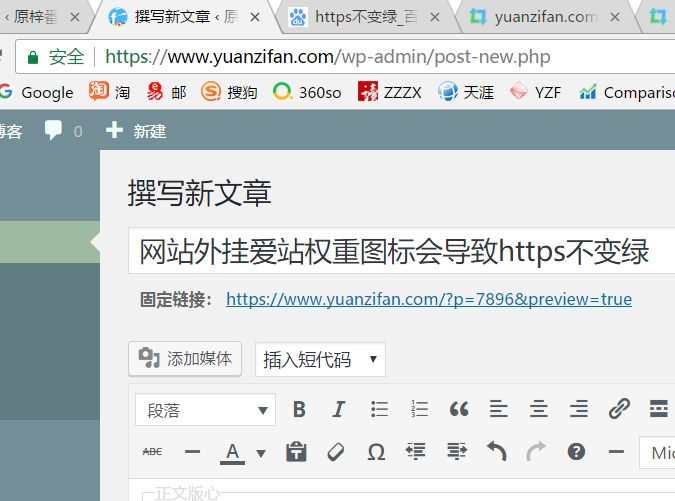Open the 段落 paragraph format dropdown
This screenshot has height=501, width=675.
click(205, 410)
